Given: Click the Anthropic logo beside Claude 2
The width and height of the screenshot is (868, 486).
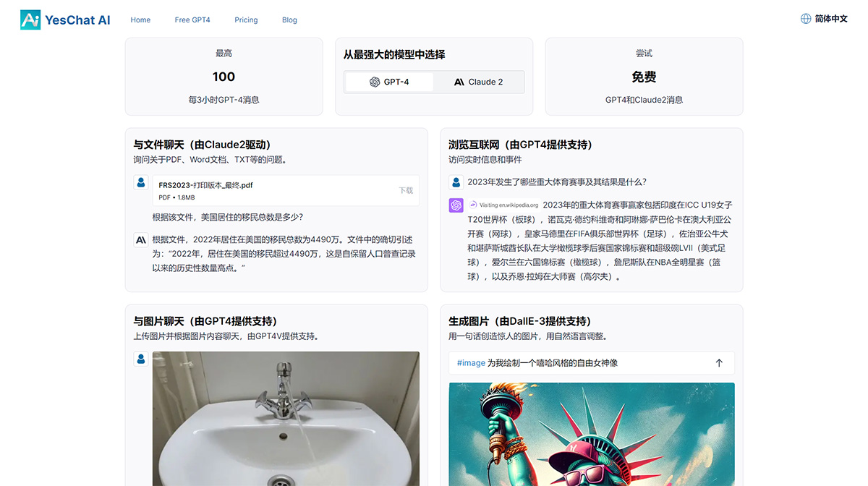Looking at the screenshot, I should pos(459,82).
